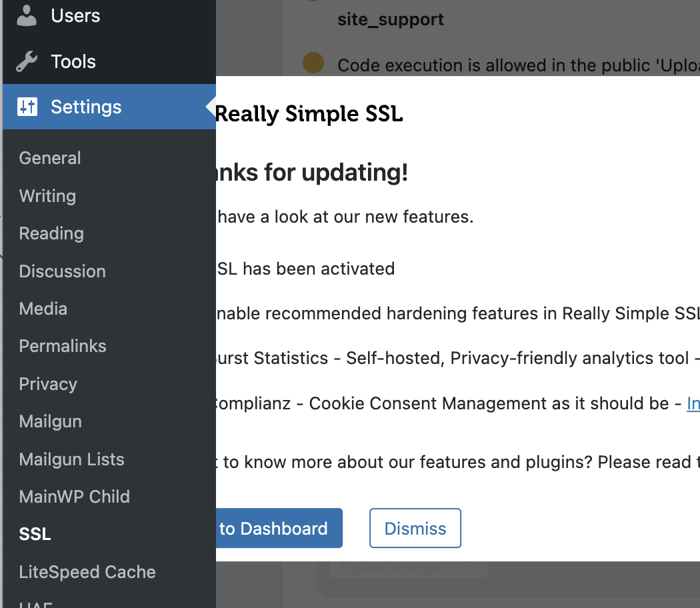Open the Privacy settings page
Image resolution: width=700 pixels, height=608 pixels.
[x=48, y=384]
